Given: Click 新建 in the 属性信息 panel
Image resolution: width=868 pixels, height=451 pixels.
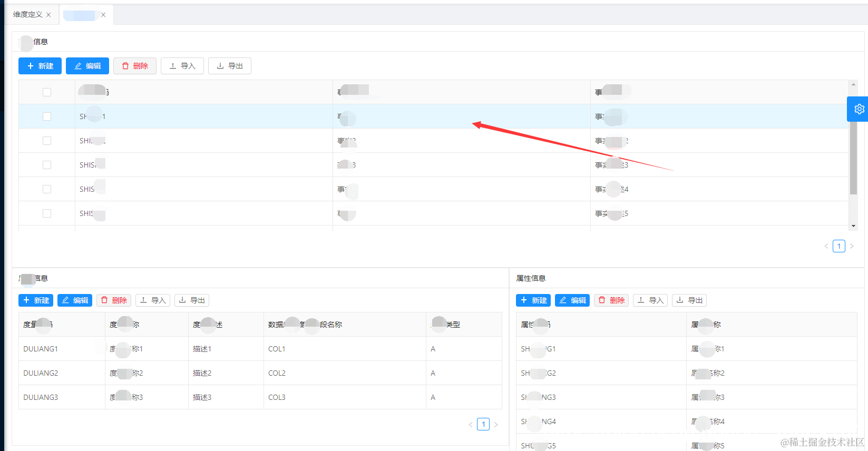Looking at the screenshot, I should point(533,300).
